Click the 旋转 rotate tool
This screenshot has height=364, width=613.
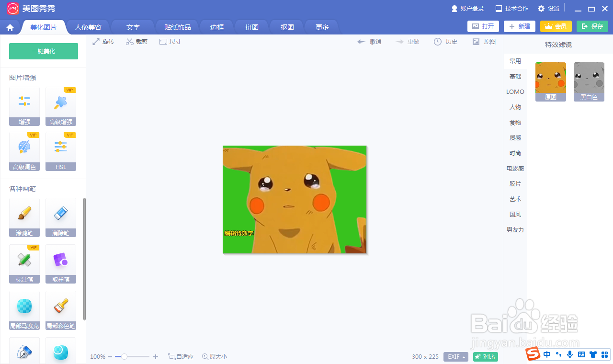tap(103, 42)
